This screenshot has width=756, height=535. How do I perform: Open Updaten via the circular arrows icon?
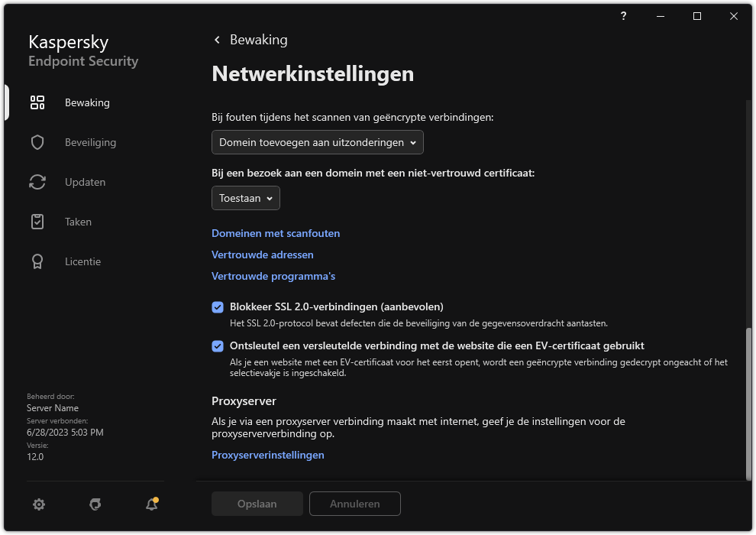37,182
